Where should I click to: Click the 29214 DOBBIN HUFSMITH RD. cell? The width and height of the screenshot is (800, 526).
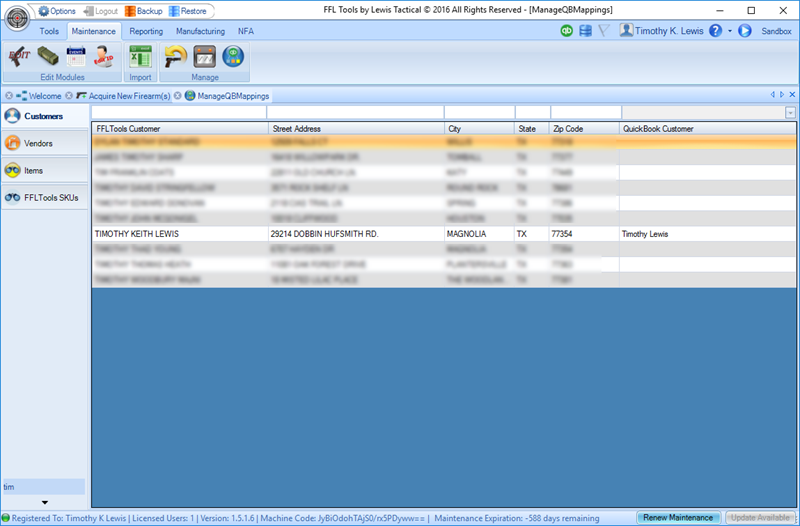pos(356,234)
